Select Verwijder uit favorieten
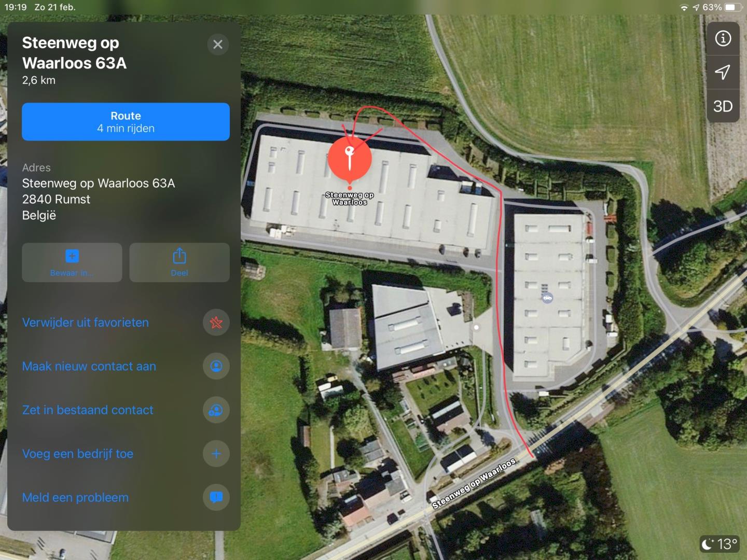This screenshot has height=560, width=747. tap(85, 323)
